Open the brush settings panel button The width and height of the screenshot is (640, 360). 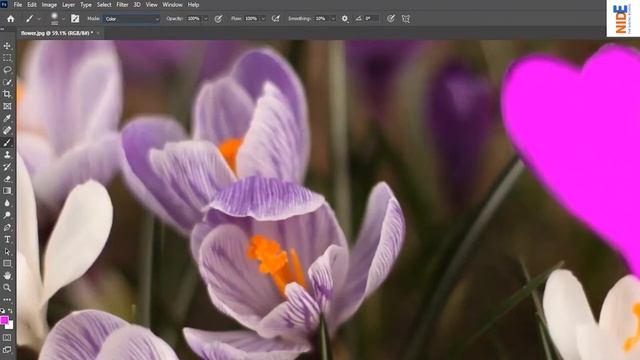click(x=75, y=19)
